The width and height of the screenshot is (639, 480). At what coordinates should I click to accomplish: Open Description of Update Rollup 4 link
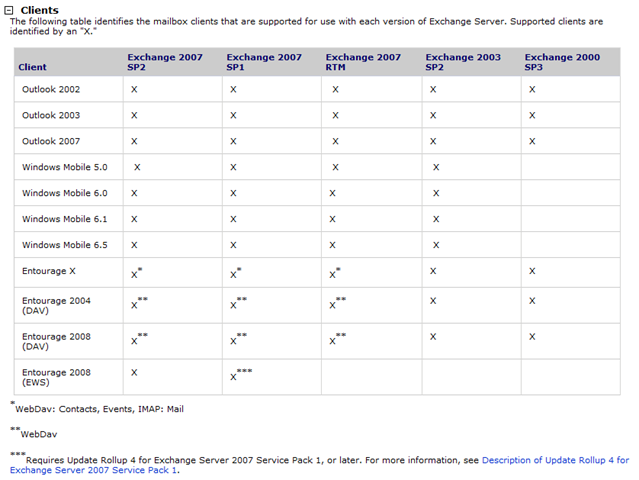coord(319,465)
